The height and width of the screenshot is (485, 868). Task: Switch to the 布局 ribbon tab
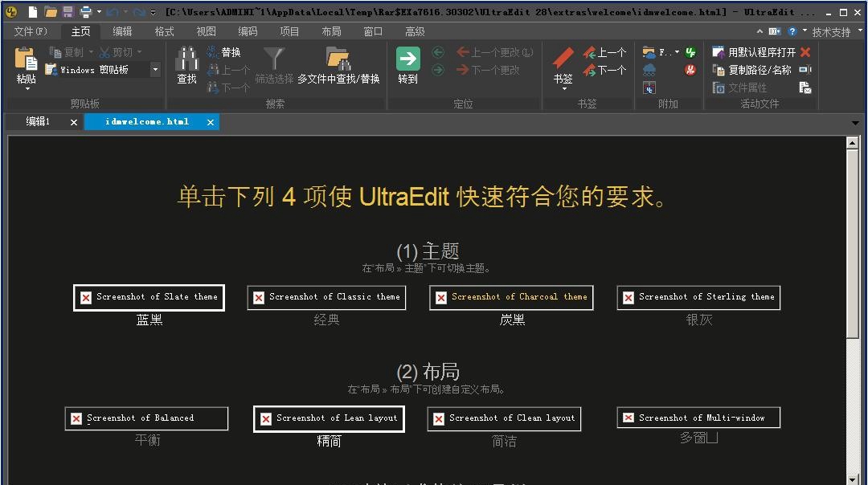coord(332,31)
